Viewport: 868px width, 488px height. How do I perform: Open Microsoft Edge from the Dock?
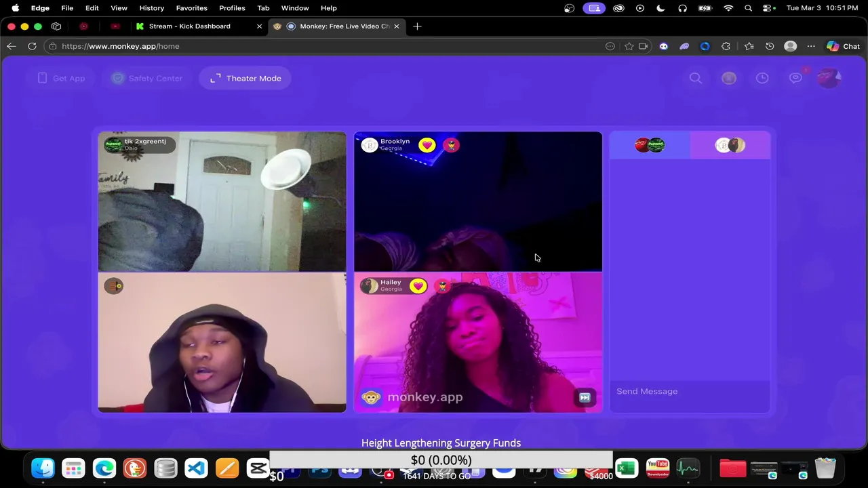[104, 468]
